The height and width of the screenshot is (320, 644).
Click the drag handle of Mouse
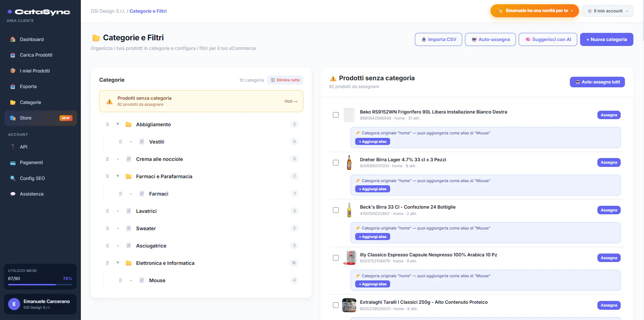pyautogui.click(x=120, y=280)
